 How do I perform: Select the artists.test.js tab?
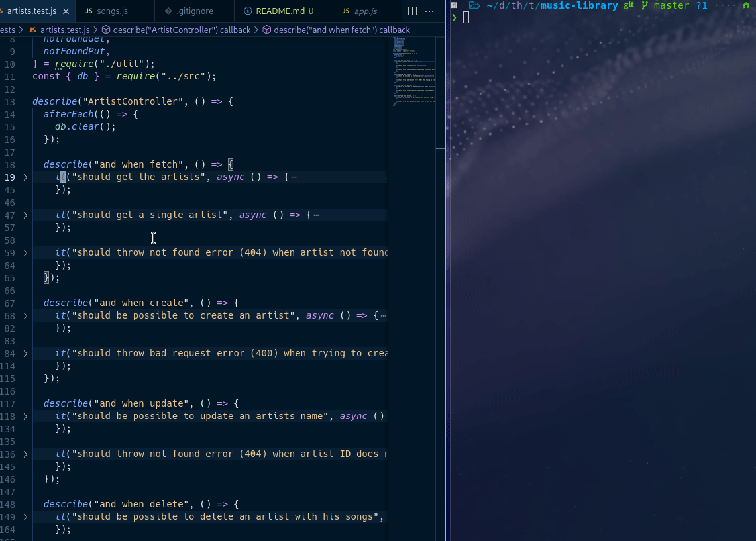pos(32,11)
